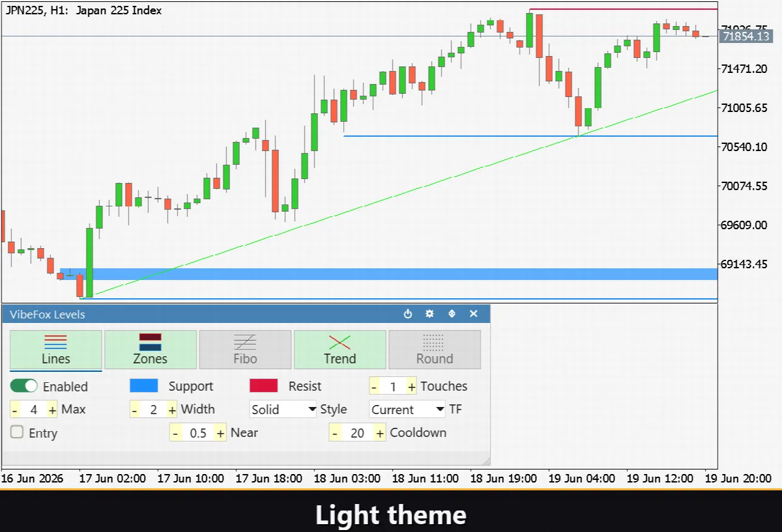Switch to the Lines tab
Image resolution: width=782 pixels, height=532 pixels.
[x=56, y=350]
